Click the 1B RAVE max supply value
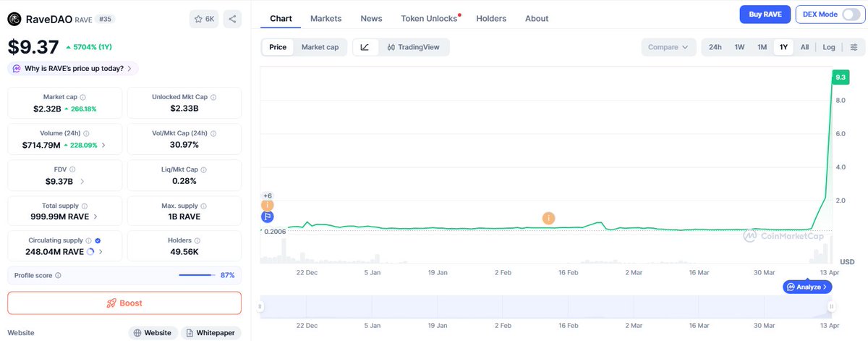The width and height of the screenshot is (868, 341). (x=184, y=216)
